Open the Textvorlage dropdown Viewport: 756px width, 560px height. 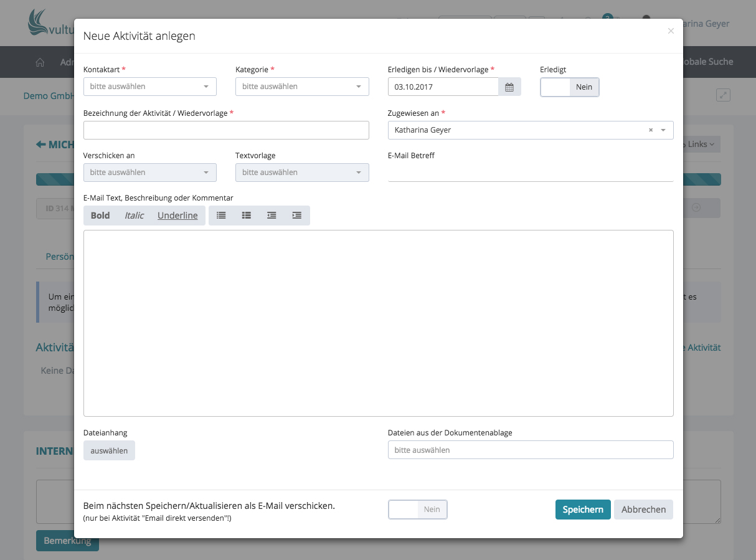point(302,173)
